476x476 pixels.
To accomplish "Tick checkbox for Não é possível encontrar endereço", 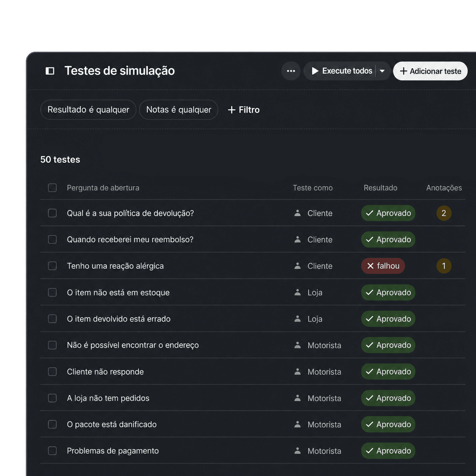I will (x=52, y=345).
